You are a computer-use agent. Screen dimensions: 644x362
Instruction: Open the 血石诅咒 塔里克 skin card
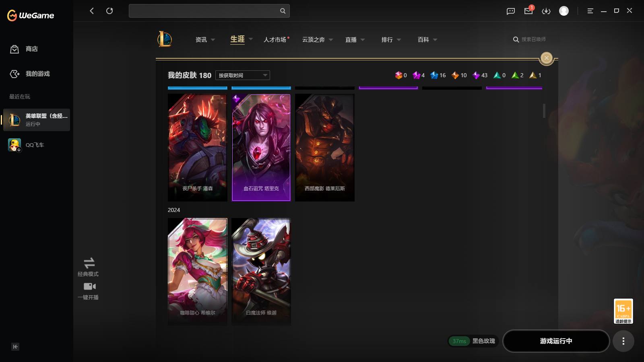click(261, 148)
